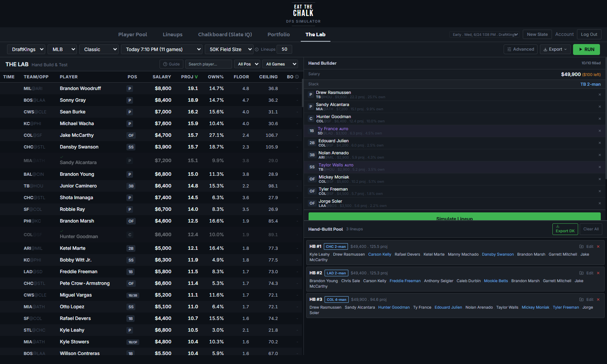The width and height of the screenshot is (607, 364).
Task: Remove Nolan Arenado from the 3B slot
Action: pos(600,155)
